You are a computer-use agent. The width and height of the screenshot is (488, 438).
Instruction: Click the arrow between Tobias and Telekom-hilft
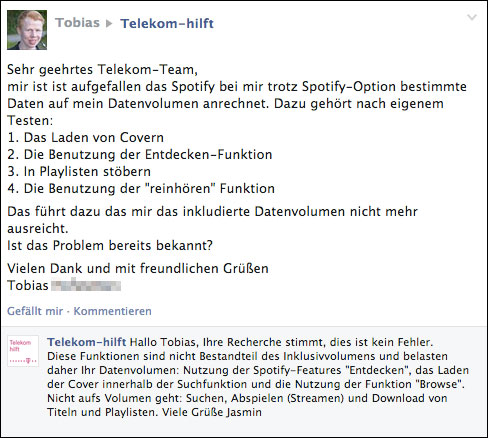tap(109, 24)
